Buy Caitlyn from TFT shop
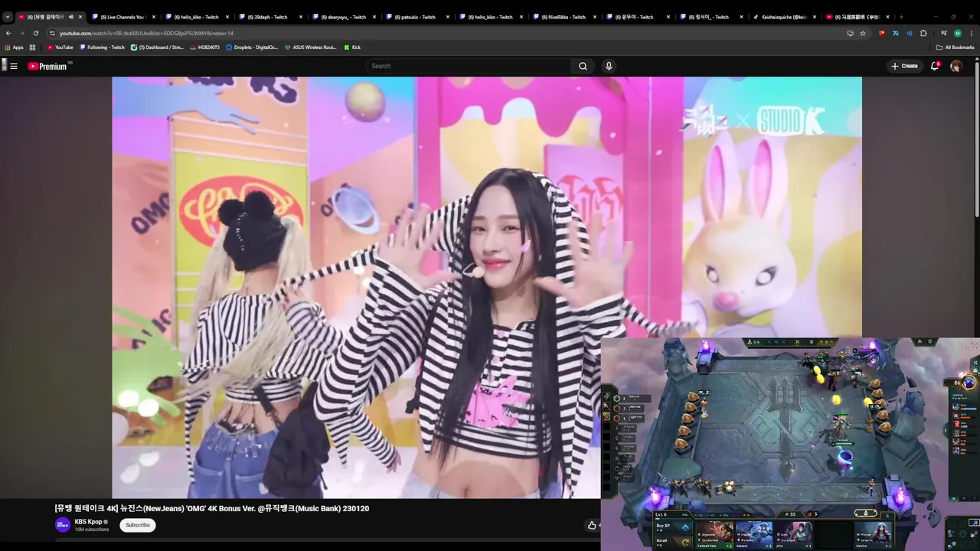This screenshot has height=551, width=980. pyautogui.click(x=873, y=535)
